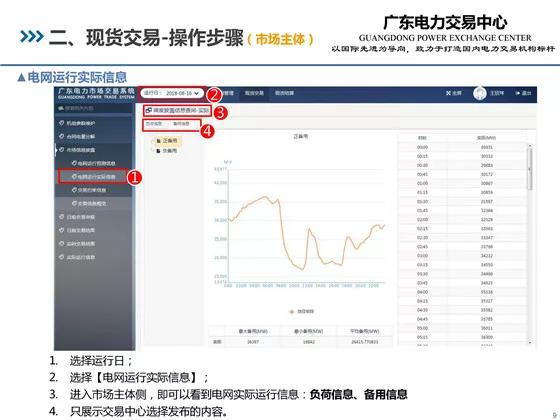Viewport: 560px width, 420px height.
Task: Click the file icon beside 负备用
Action: (x=159, y=151)
